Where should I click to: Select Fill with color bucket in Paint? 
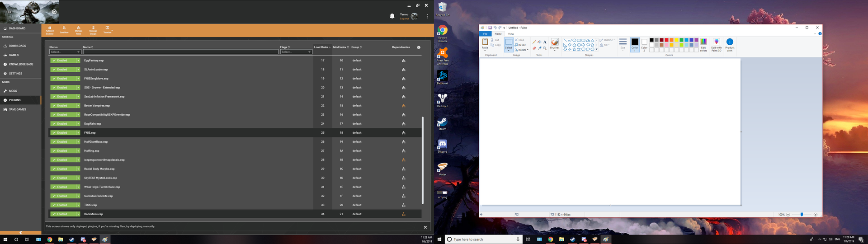(539, 42)
